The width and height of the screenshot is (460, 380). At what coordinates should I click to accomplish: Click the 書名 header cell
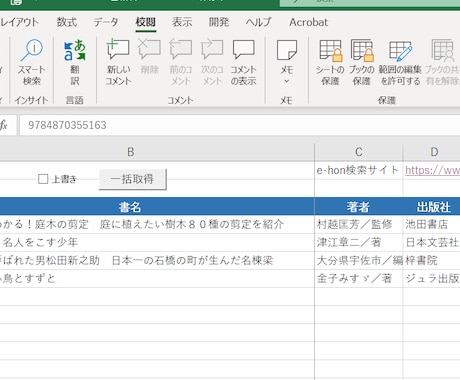(157, 207)
